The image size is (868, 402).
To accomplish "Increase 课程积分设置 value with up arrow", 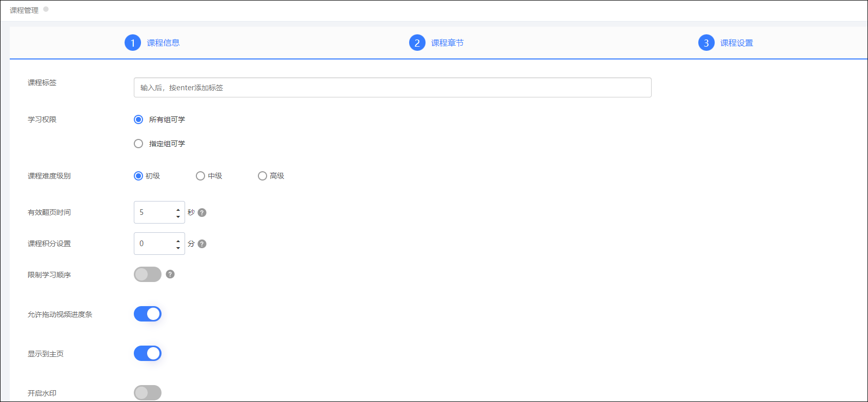I will (178, 240).
